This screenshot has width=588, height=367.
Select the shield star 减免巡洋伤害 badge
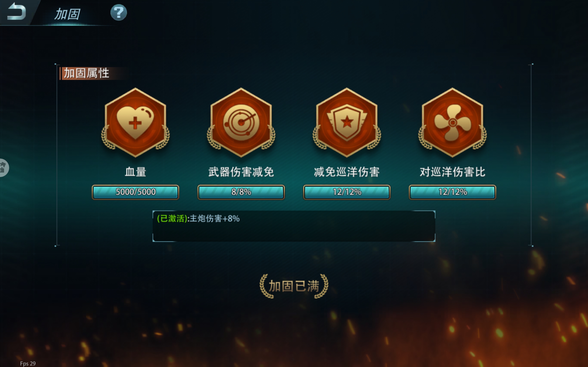pos(347,122)
